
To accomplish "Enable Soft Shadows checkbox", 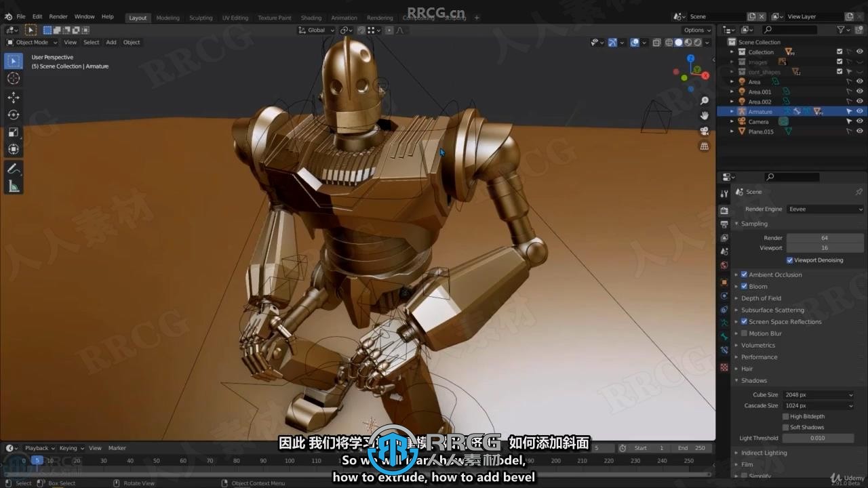I will tap(786, 427).
